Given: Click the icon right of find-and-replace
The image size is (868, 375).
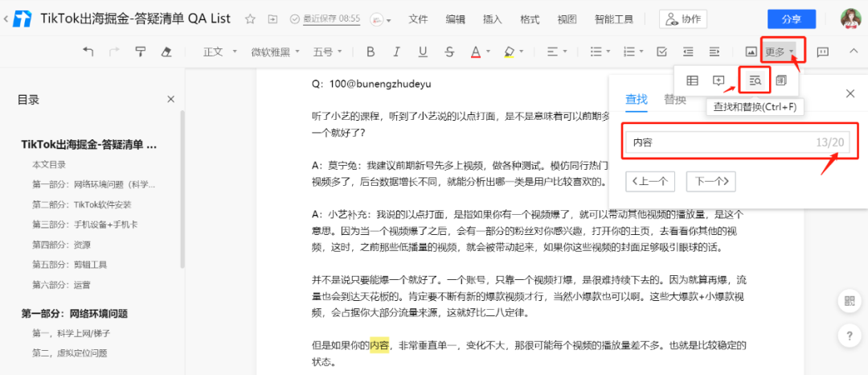Looking at the screenshot, I should coord(781,80).
